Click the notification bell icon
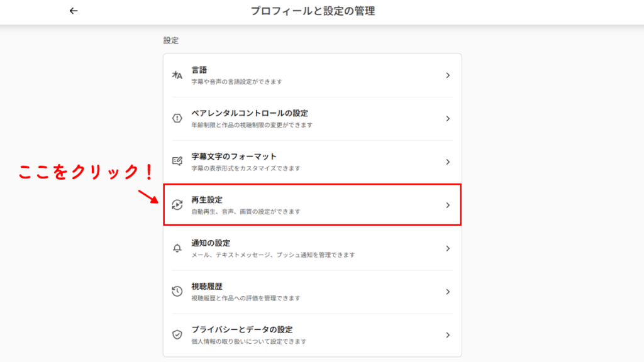Image resolution: width=644 pixels, height=362 pixels. (x=177, y=249)
